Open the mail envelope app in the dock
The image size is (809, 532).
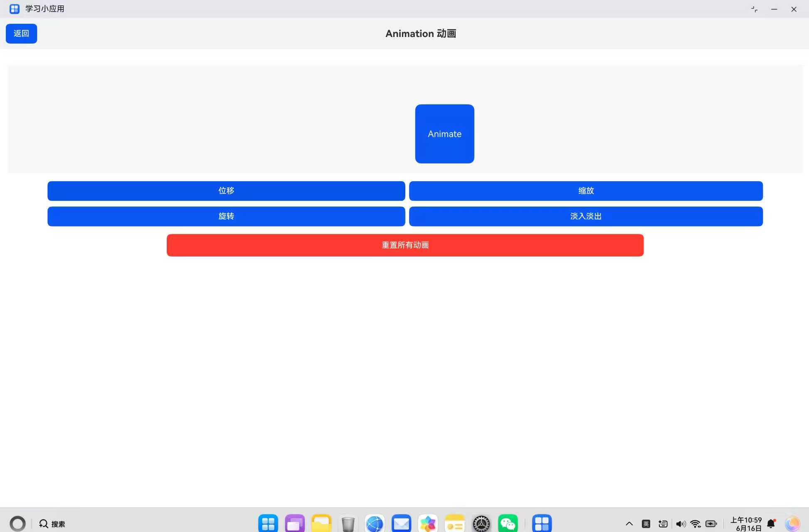(x=401, y=524)
